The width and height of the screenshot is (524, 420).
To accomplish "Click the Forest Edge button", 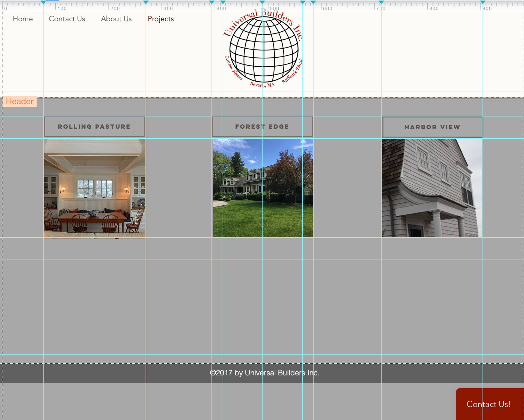I will (262, 127).
